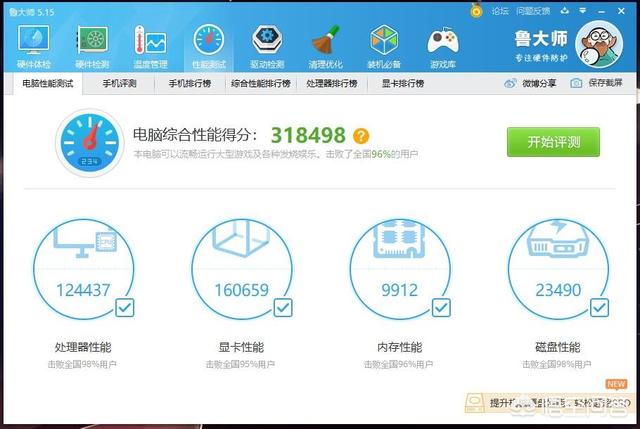Viewport: 640px width, 429px height.
Task: Click the 磁盘性能 label
Action: 558,347
